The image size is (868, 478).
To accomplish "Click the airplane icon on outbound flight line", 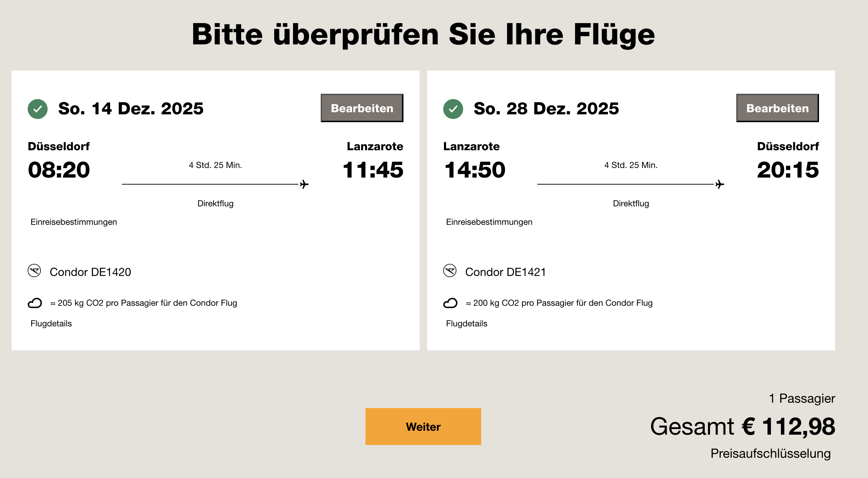I will click(304, 184).
